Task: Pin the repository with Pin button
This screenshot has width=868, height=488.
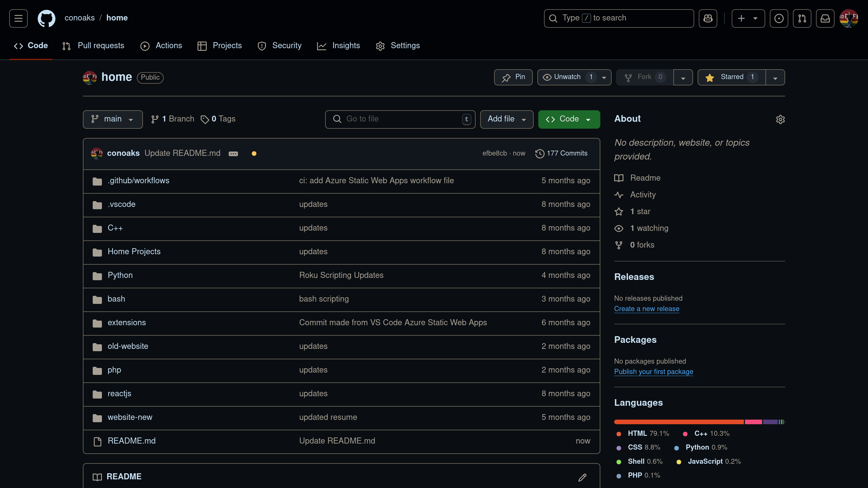Action: [x=513, y=77]
